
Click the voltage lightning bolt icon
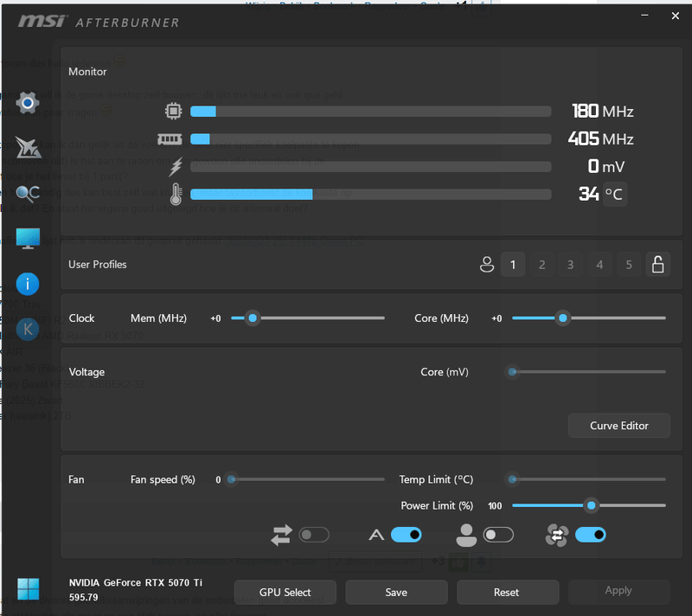[176, 167]
